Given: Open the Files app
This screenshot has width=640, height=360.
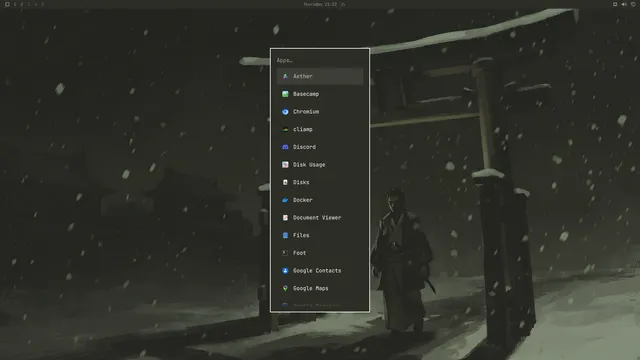Looking at the screenshot, I should pyautogui.click(x=320, y=235).
